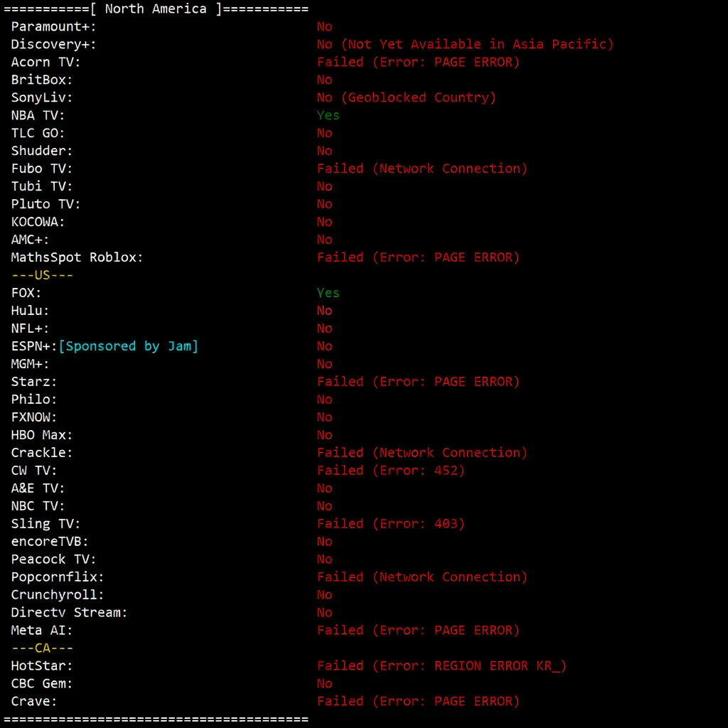The image size is (728, 728).
Task: Select the 'Meta AI:' label
Action: coord(42,630)
